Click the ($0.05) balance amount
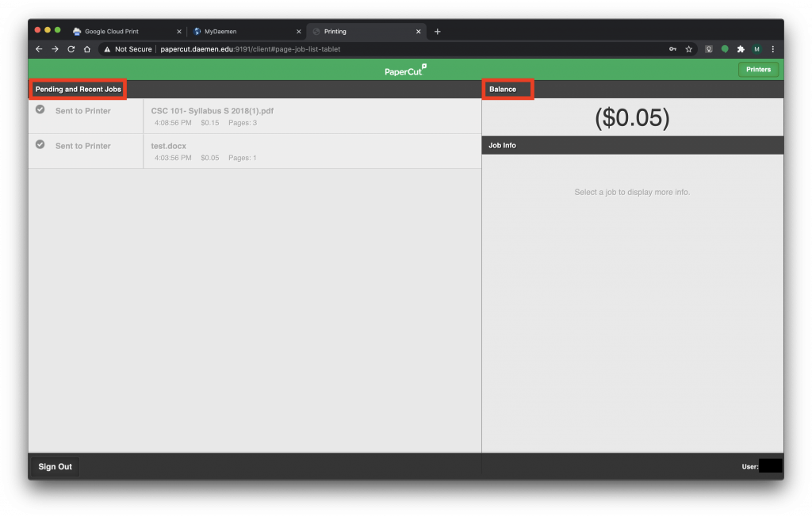The height and width of the screenshot is (517, 812). [632, 118]
